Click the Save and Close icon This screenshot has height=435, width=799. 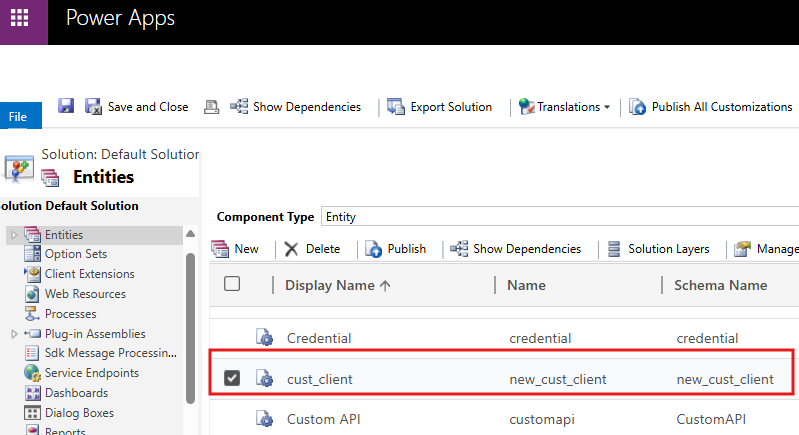coord(93,106)
